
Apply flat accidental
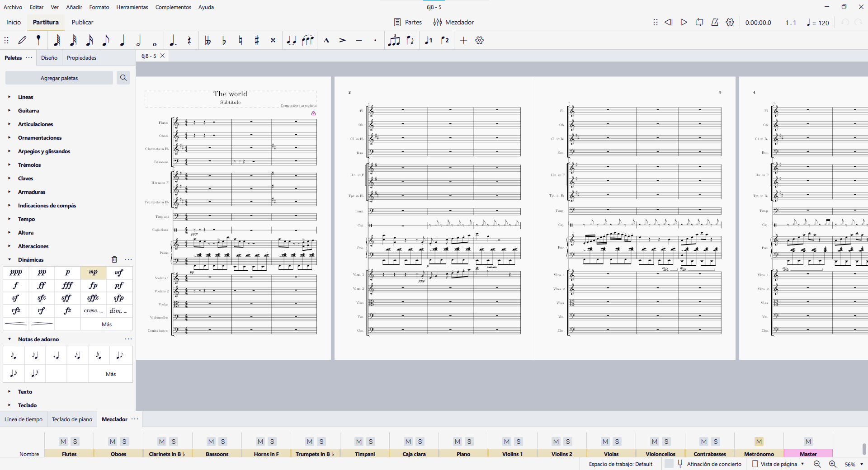click(x=224, y=40)
